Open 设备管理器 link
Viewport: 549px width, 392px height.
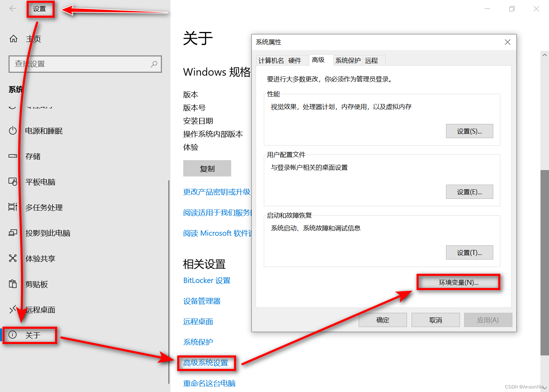click(202, 301)
